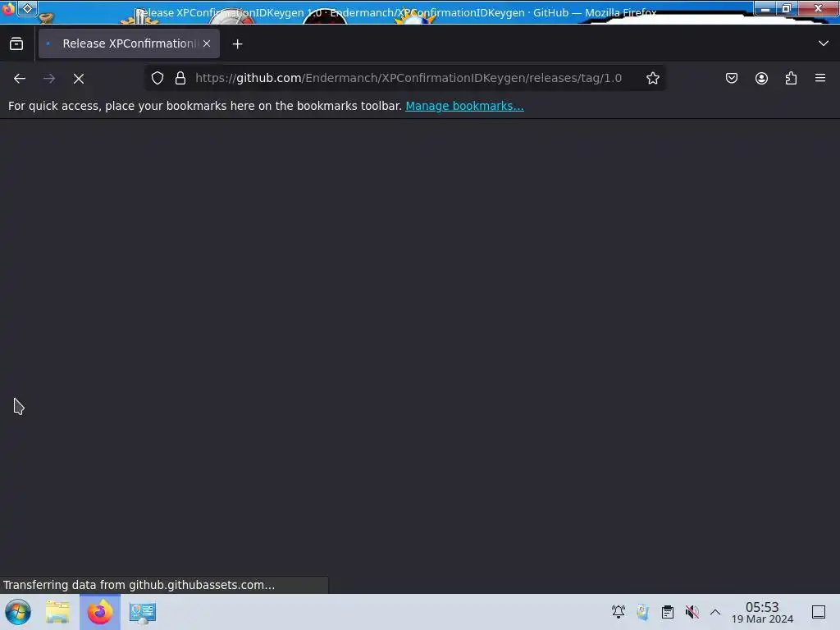Viewport: 840px width, 630px height.
Task: Open the tracking protection shield panel
Action: coord(157,78)
